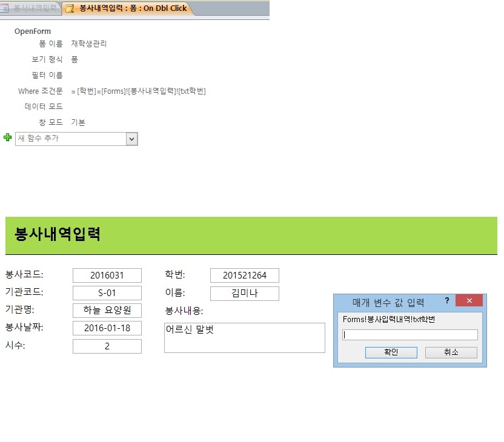Click the Where 조건문 expression value
Image resolution: width=504 pixels, height=442 pixels.
point(139,91)
